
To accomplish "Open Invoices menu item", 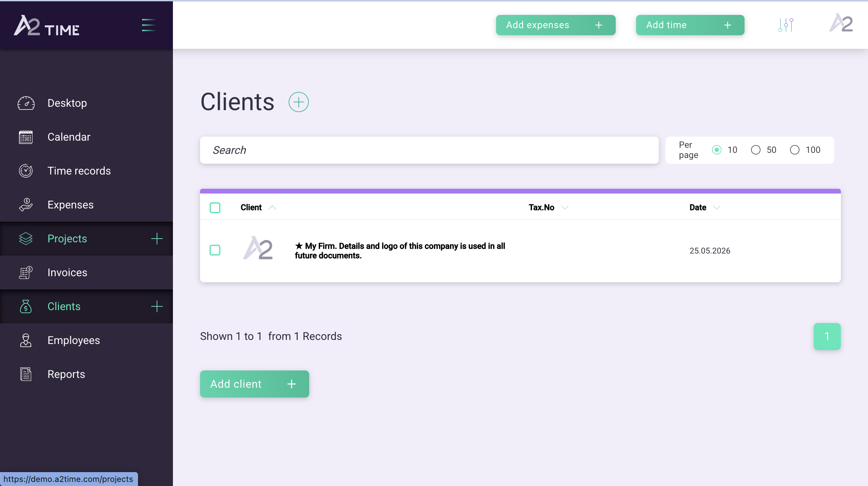I will [86, 272].
